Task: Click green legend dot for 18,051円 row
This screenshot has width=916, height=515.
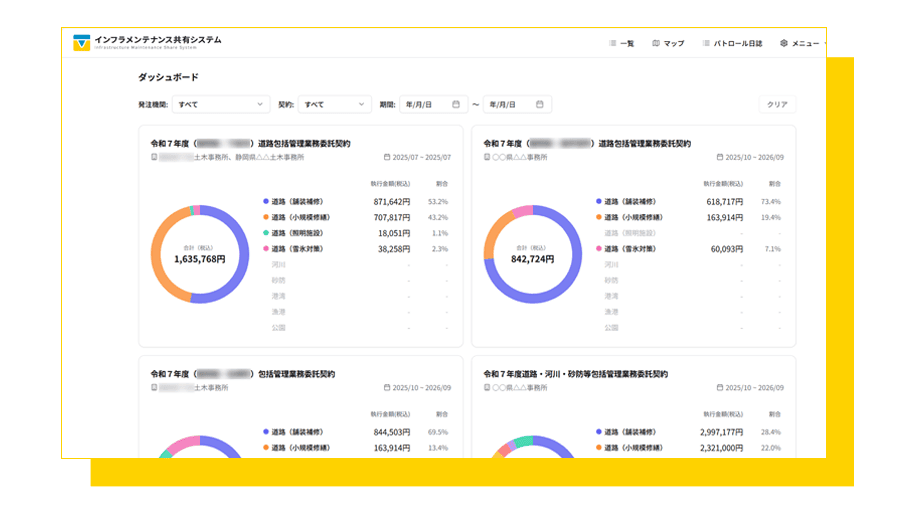Action: click(266, 233)
